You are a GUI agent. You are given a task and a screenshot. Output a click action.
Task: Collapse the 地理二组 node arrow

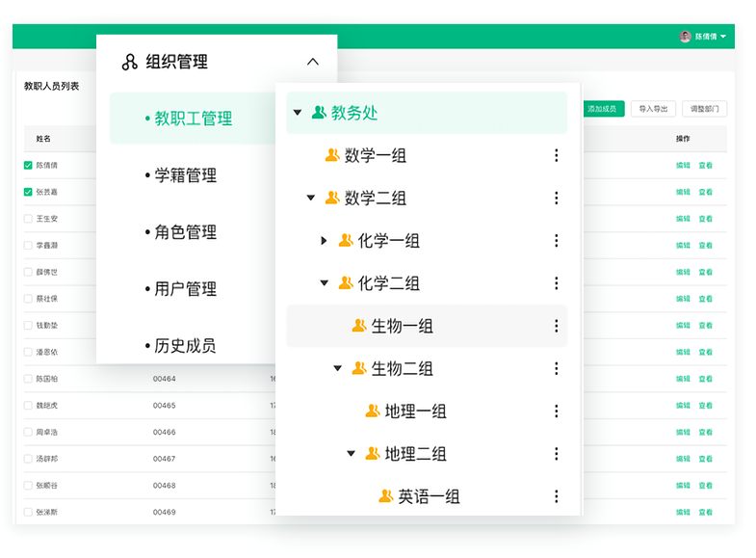(x=351, y=454)
